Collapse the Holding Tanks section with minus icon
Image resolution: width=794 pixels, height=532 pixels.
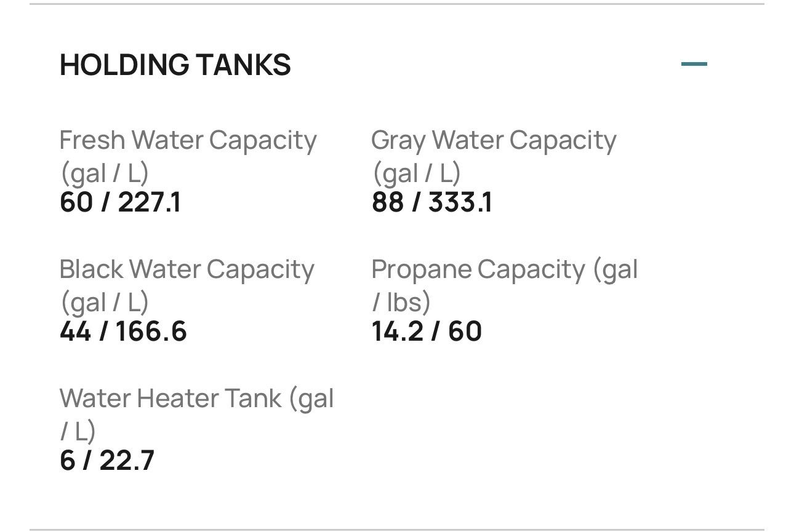click(694, 64)
